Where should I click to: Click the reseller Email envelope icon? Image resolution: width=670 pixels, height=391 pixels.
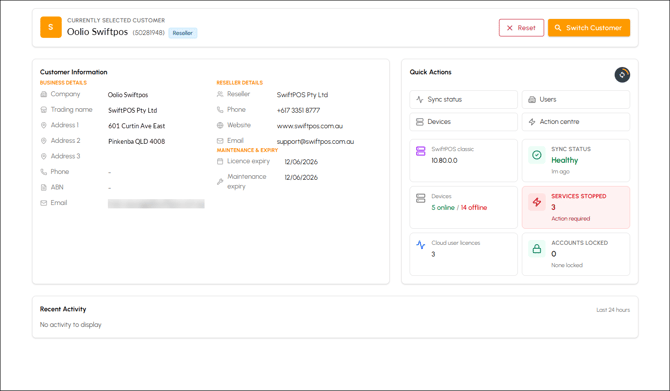tap(220, 141)
